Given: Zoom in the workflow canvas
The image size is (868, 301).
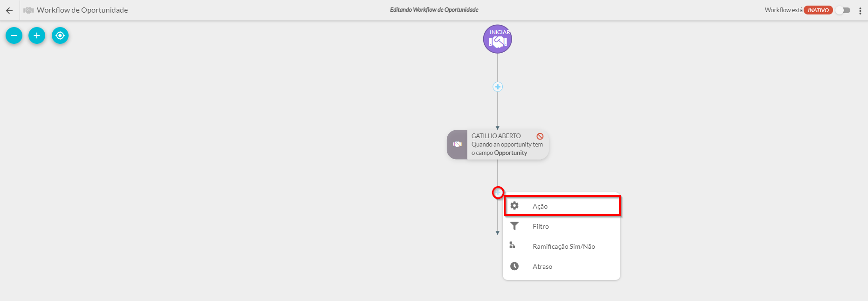Looking at the screenshot, I should click(37, 35).
